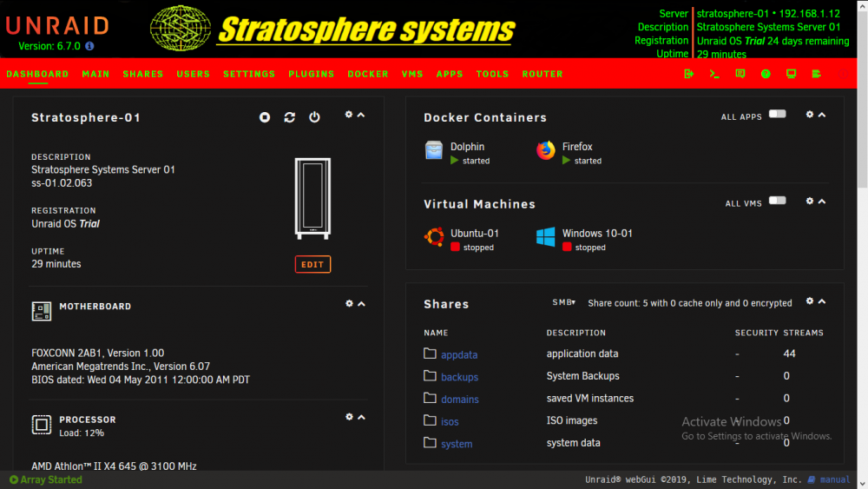
Task: Collapse the Processor section
Action: tap(361, 417)
